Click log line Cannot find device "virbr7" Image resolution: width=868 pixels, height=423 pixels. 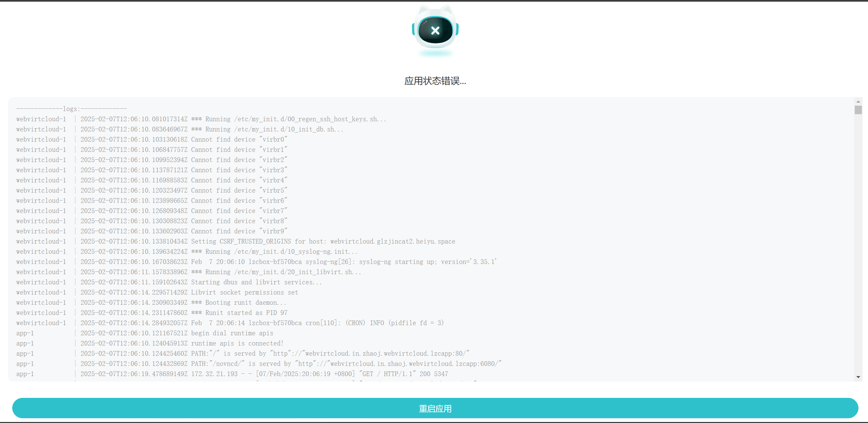pos(152,211)
